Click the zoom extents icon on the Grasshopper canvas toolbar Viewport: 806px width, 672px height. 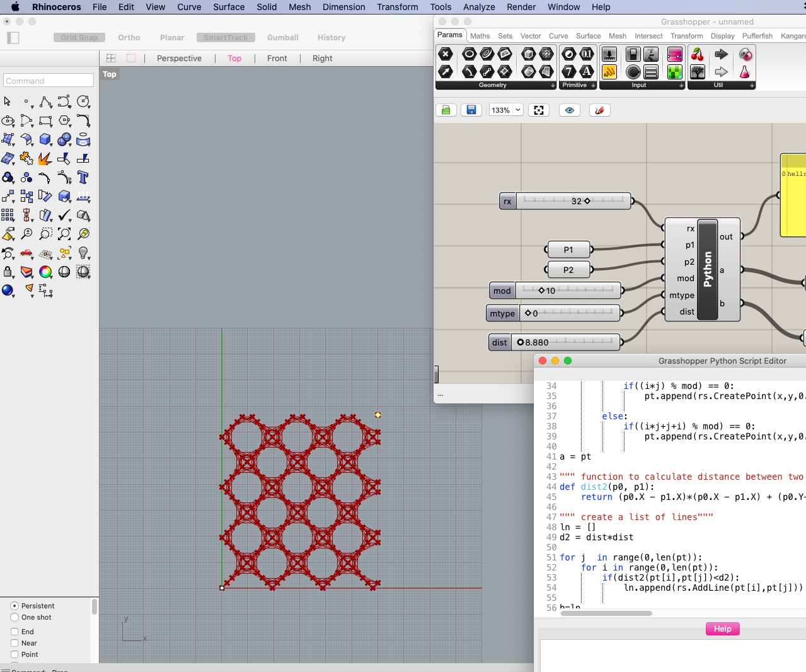[x=539, y=110]
